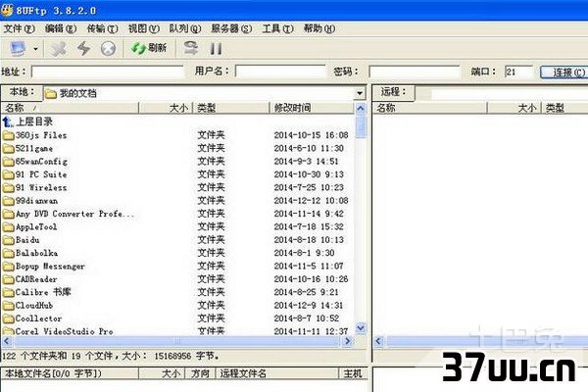Screen dimensions: 588x392
Task: Click the disconnect plug toolbar icon
Action: coord(59,49)
